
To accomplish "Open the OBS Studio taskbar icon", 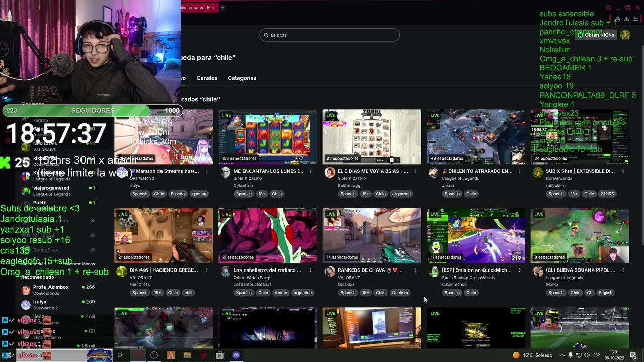I will [x=154, y=355].
